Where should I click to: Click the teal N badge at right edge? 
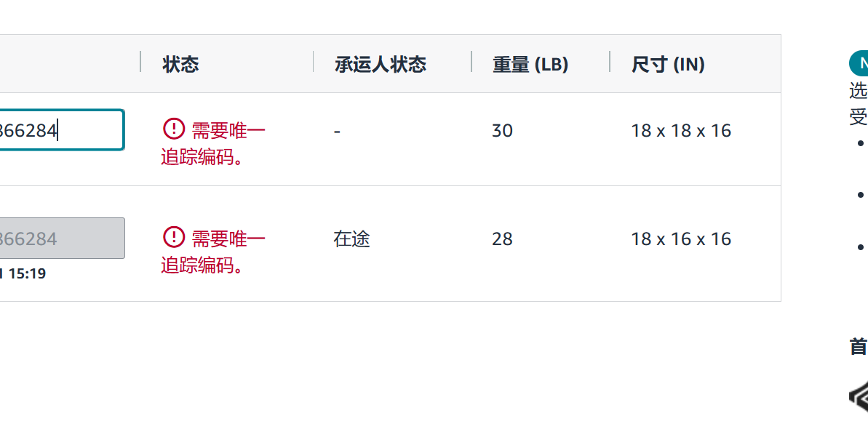[x=860, y=64]
